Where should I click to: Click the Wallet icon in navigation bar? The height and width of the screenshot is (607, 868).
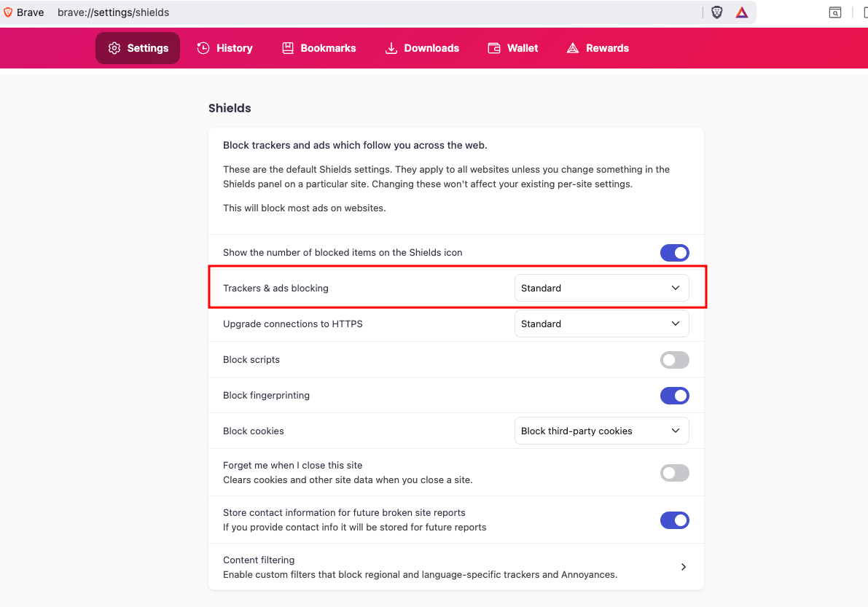(x=494, y=48)
